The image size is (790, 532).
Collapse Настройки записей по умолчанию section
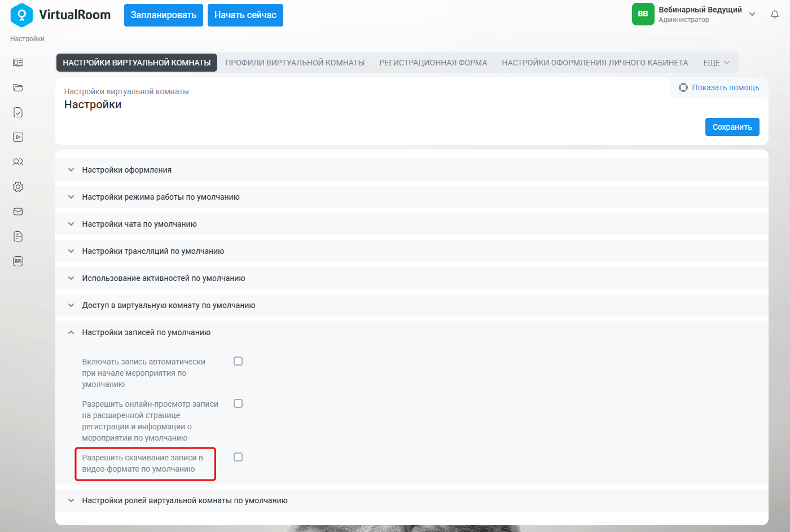[412, 332]
